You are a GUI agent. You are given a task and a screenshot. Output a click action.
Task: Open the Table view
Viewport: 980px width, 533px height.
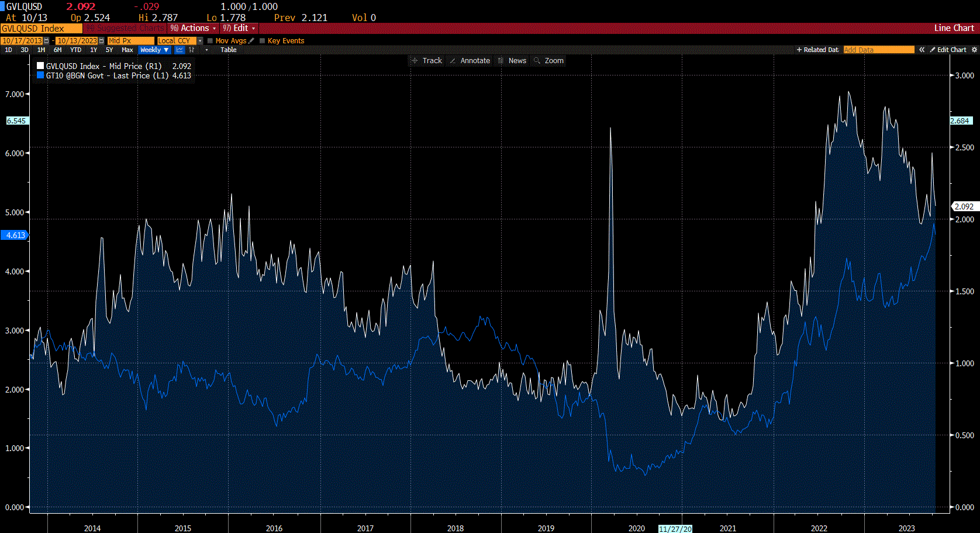point(228,50)
